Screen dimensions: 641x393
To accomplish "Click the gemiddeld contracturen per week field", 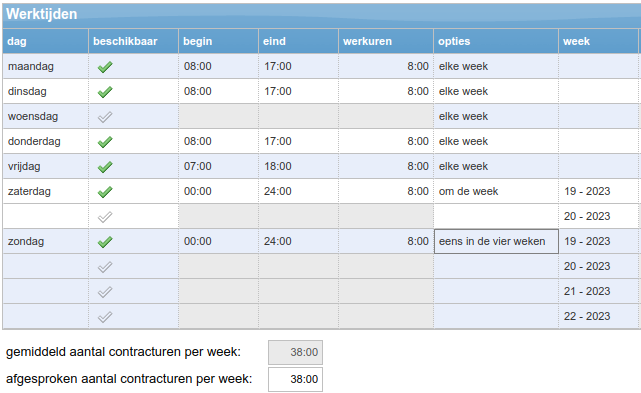I will tap(295, 352).
